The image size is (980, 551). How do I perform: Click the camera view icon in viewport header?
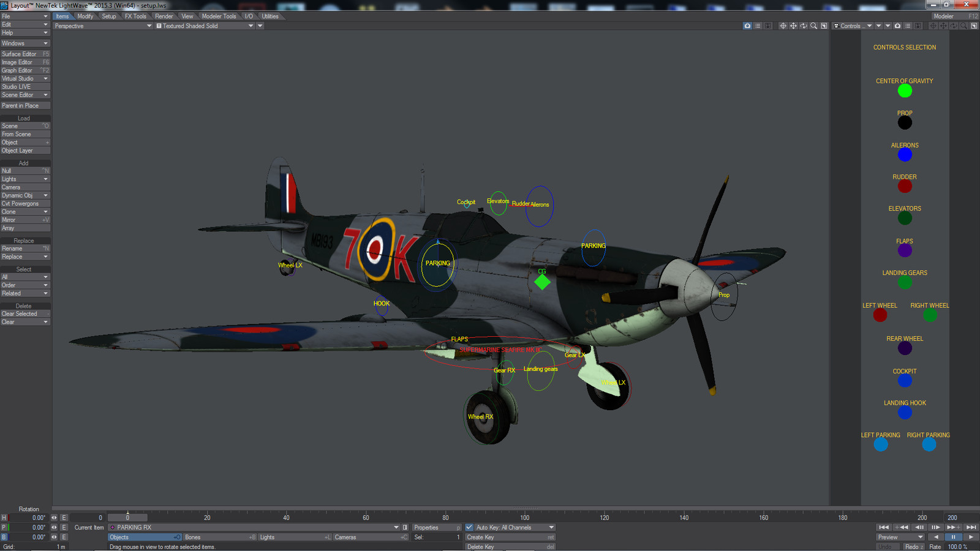point(747,26)
